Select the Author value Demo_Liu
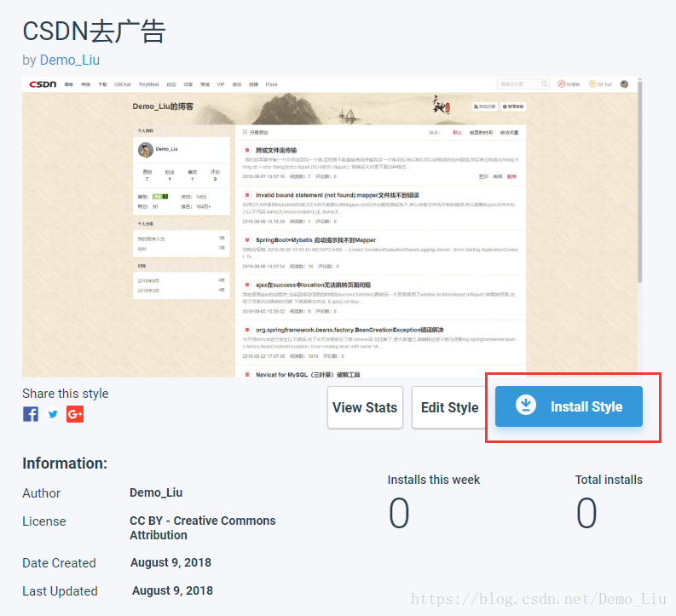676x616 pixels. [156, 492]
